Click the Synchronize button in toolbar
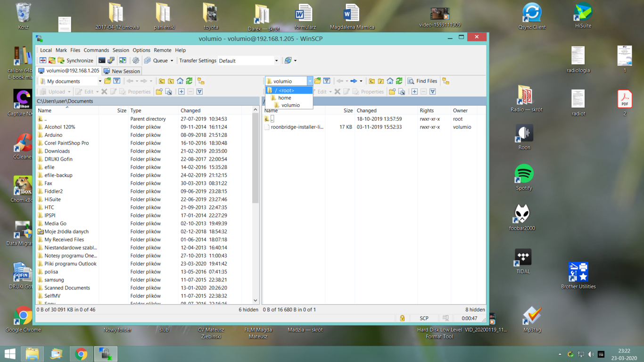 point(75,60)
